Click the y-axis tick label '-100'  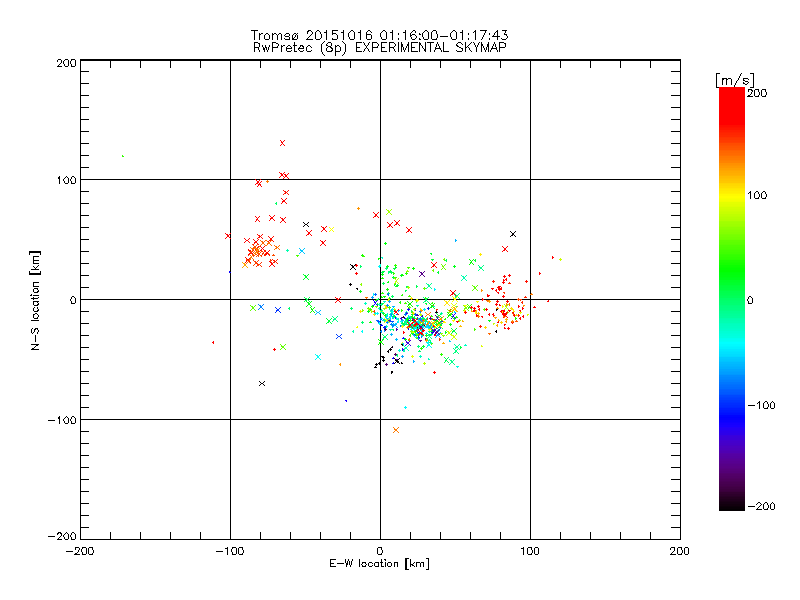point(62,420)
